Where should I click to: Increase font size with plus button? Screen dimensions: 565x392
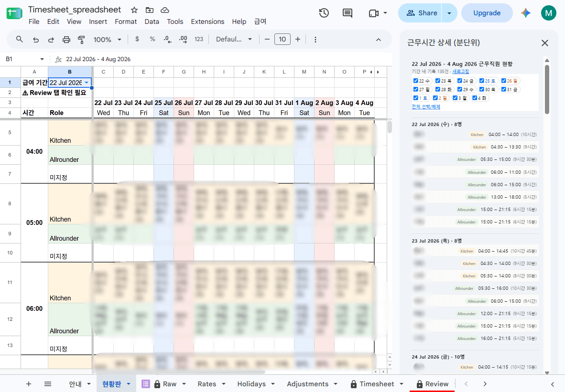298,39
